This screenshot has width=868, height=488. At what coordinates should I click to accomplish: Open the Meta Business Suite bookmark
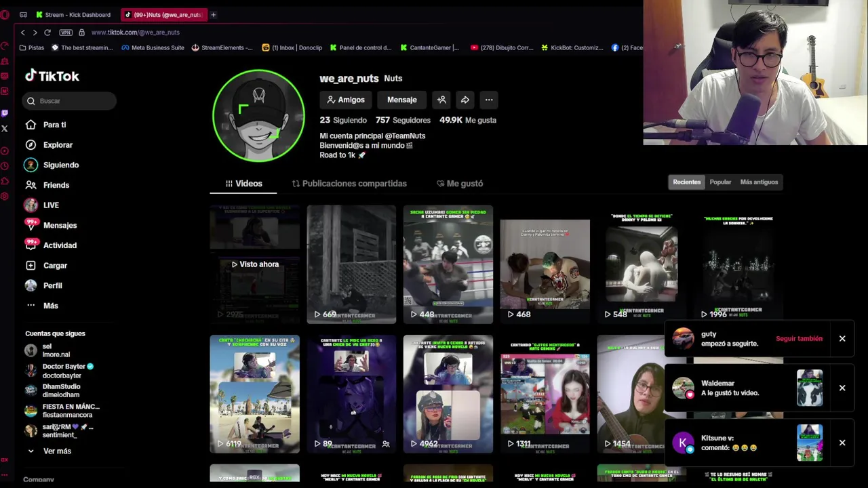click(x=153, y=47)
